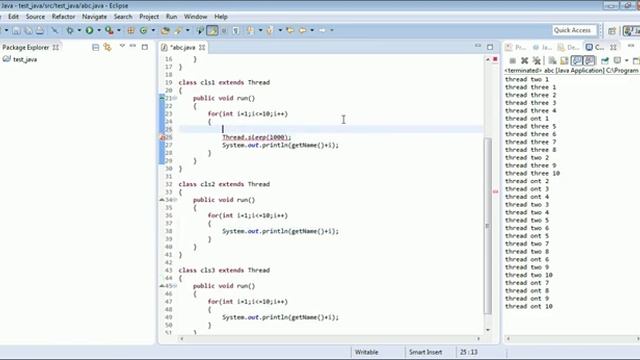Open the Edit menu

[13, 17]
